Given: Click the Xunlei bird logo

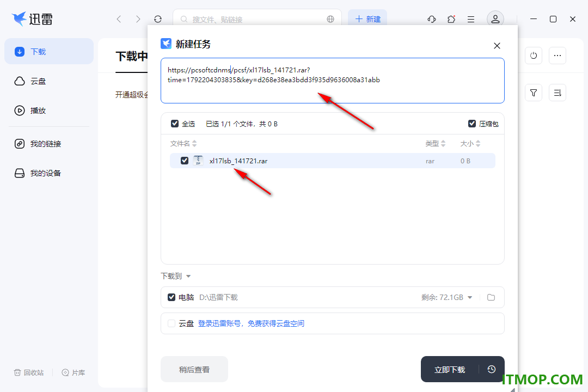Looking at the screenshot, I should (19, 19).
